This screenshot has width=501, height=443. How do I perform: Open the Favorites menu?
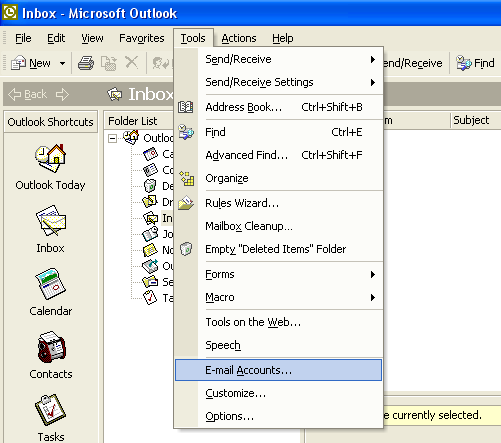pyautogui.click(x=142, y=38)
